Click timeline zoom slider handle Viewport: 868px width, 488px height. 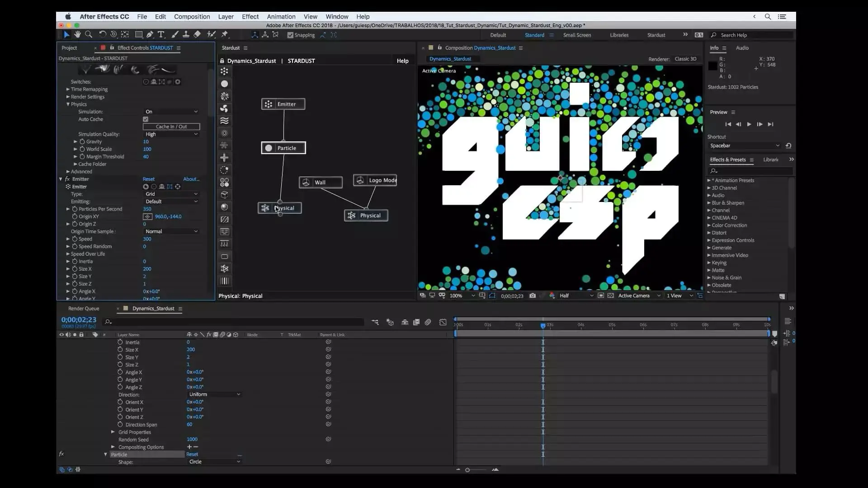467,470
